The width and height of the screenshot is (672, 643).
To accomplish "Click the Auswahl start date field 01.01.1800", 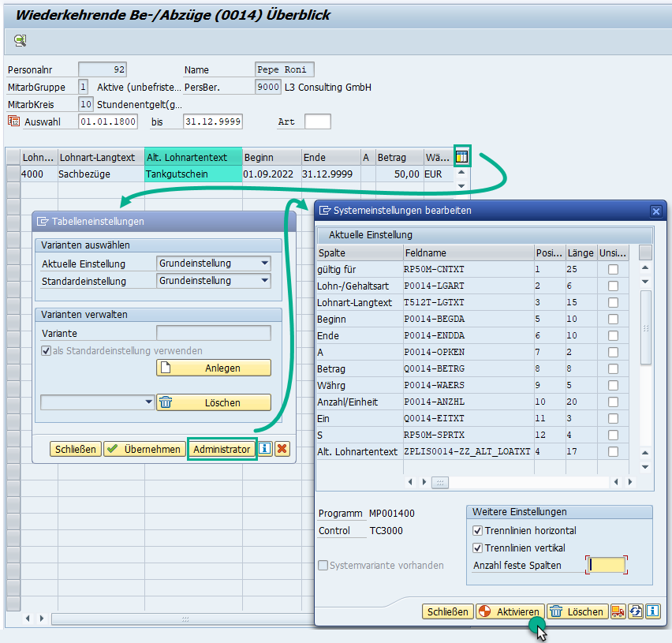I will pyautogui.click(x=108, y=121).
